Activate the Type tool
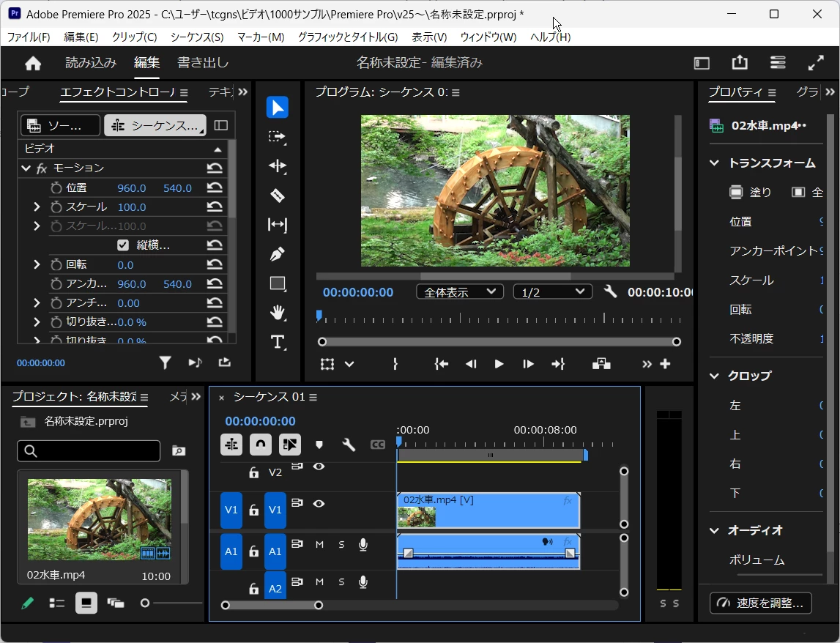 277,342
